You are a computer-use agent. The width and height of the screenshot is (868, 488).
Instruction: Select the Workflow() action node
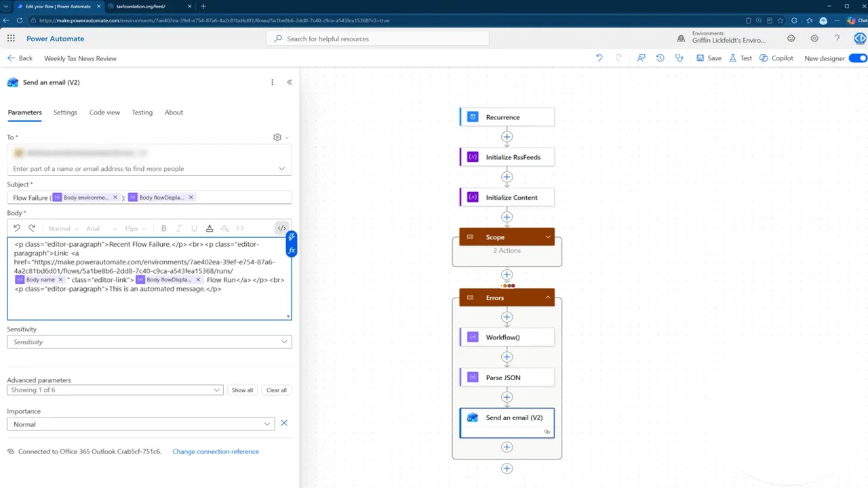(507, 337)
